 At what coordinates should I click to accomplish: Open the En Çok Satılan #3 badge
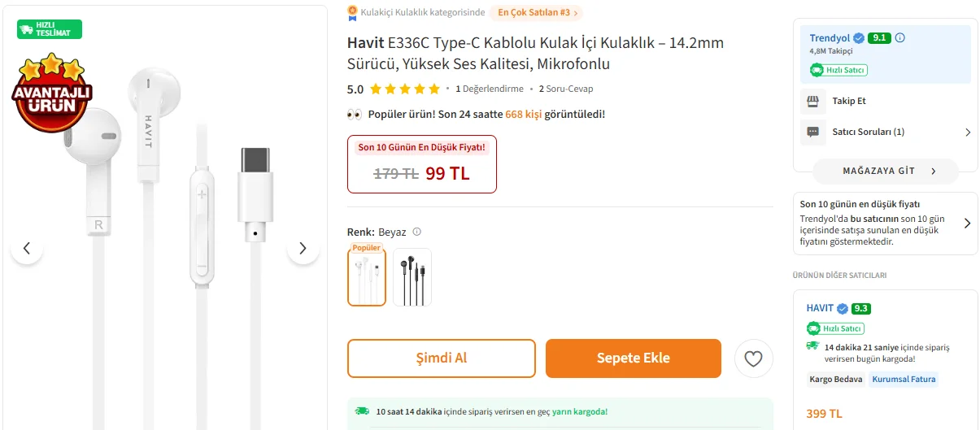pos(535,13)
